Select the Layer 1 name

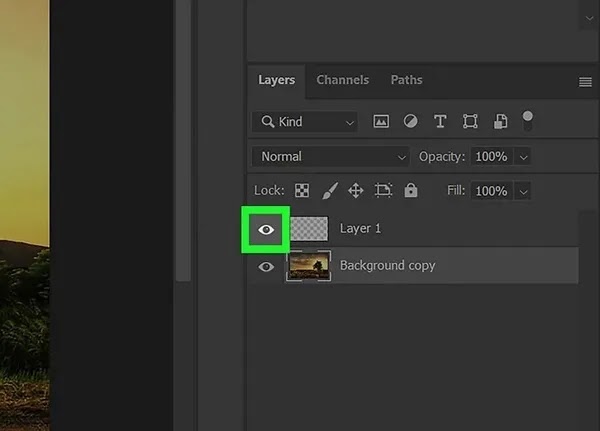(360, 229)
